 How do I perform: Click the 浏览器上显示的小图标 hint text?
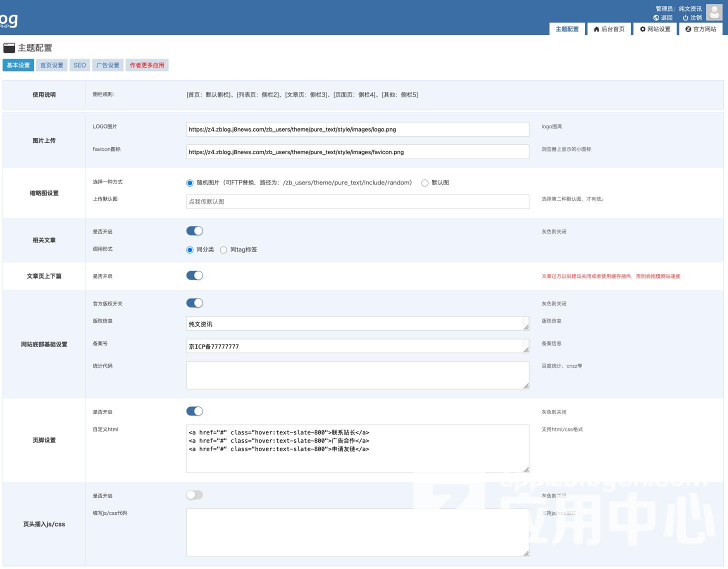(x=566, y=149)
